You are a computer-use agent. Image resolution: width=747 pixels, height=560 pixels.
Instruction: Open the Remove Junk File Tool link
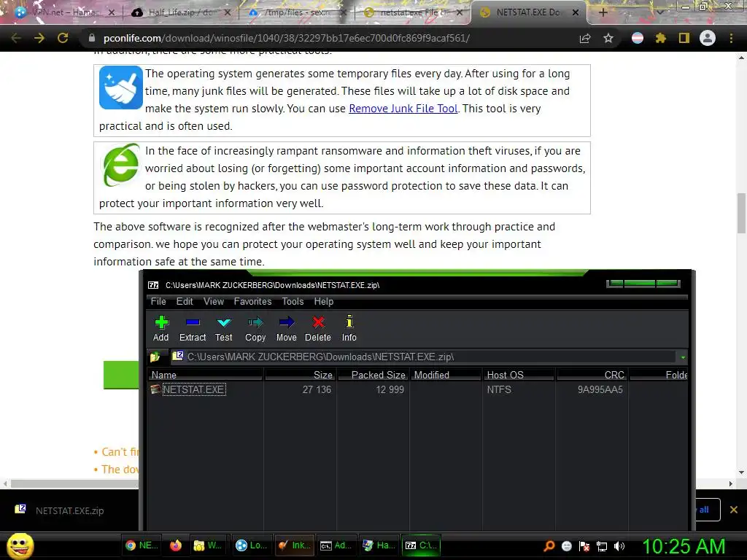click(x=403, y=109)
